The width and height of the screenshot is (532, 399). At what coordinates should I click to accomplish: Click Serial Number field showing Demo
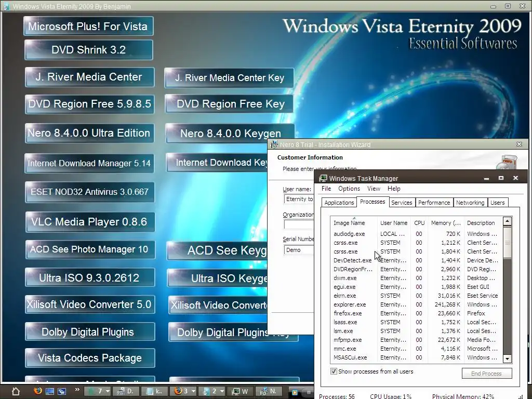click(299, 250)
